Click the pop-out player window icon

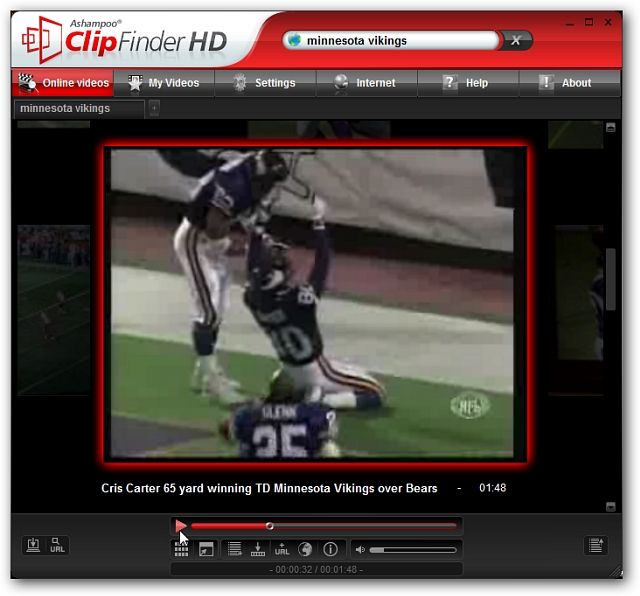tap(206, 549)
